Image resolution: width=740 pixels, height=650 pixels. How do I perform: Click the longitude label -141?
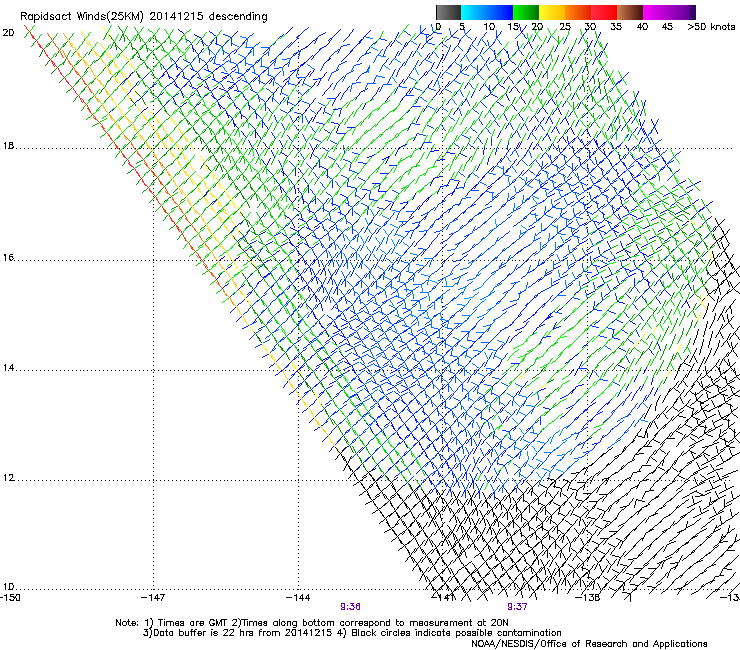444,598
